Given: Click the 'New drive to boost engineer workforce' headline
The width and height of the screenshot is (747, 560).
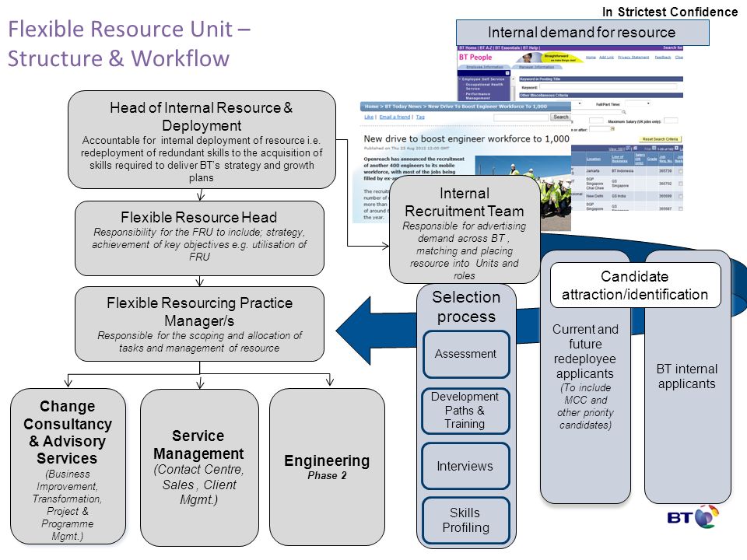Looking at the screenshot, I should (x=466, y=138).
